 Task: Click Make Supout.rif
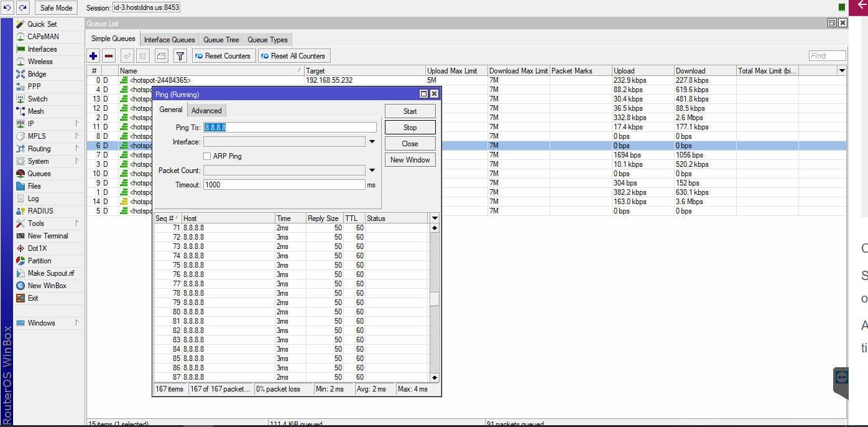point(50,273)
